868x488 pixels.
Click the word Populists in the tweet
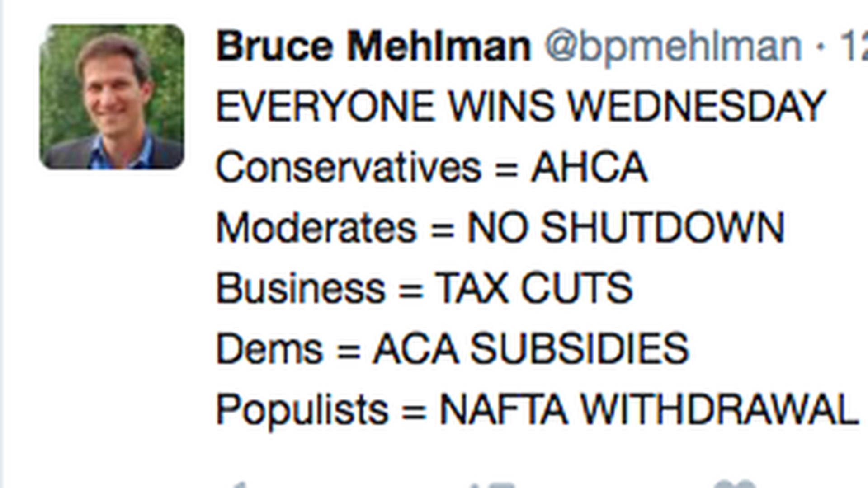[x=302, y=409]
